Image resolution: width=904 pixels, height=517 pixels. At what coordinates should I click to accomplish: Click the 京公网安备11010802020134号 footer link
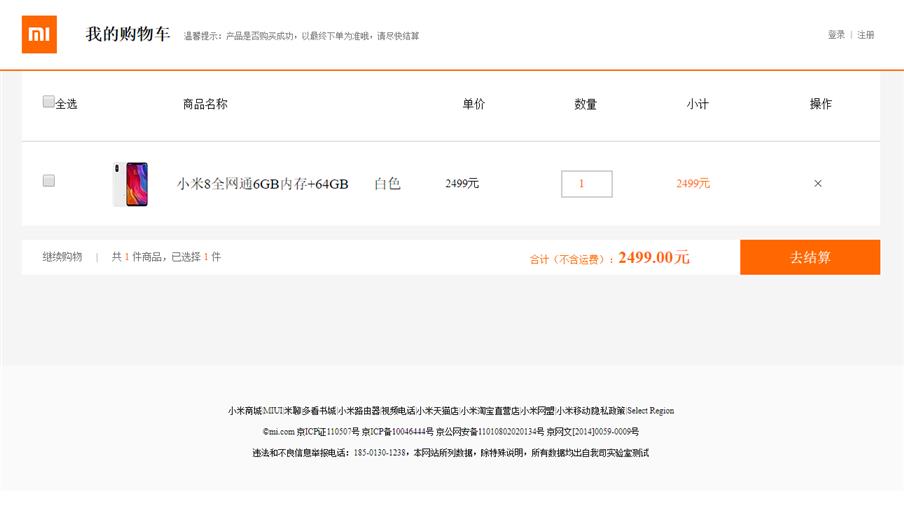coord(490,432)
